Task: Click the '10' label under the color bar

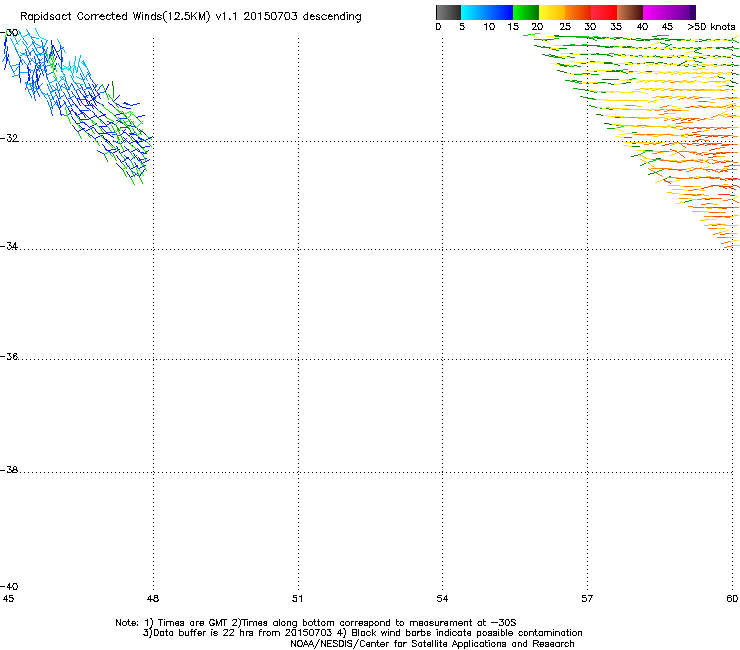Action: coord(489,27)
